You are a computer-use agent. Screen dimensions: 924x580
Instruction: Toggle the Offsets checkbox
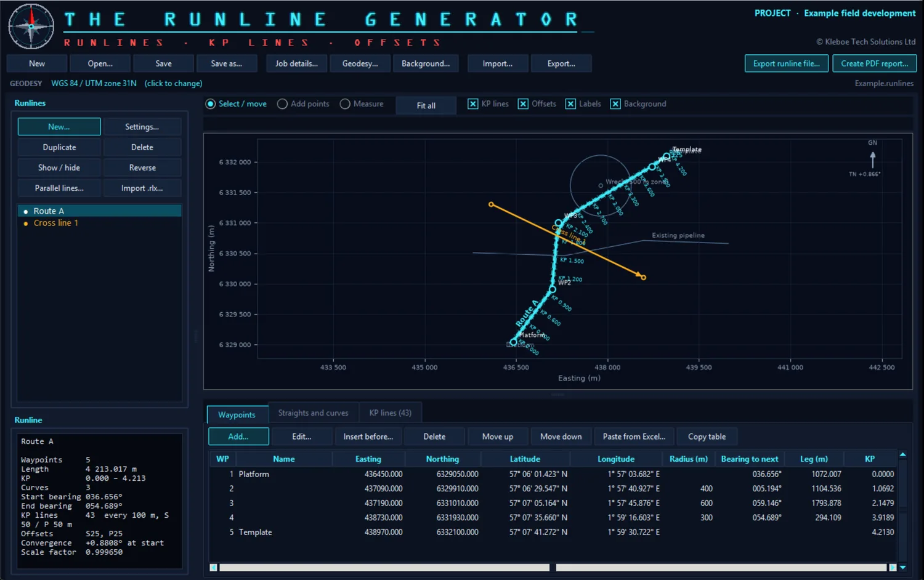coord(523,104)
